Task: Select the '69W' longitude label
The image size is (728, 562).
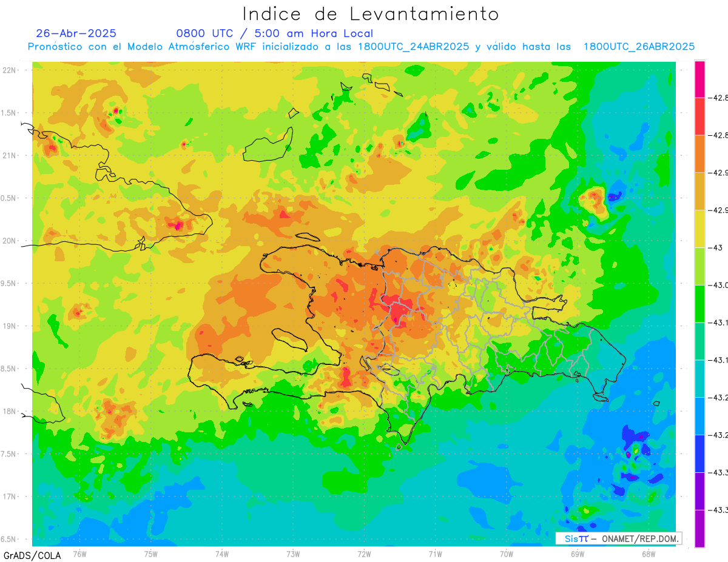Action: tap(578, 554)
